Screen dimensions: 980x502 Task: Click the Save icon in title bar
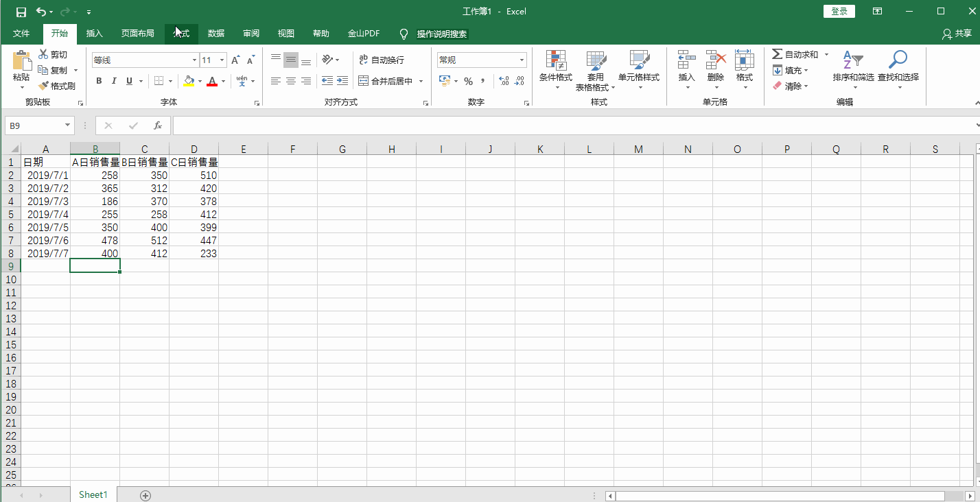click(x=21, y=12)
